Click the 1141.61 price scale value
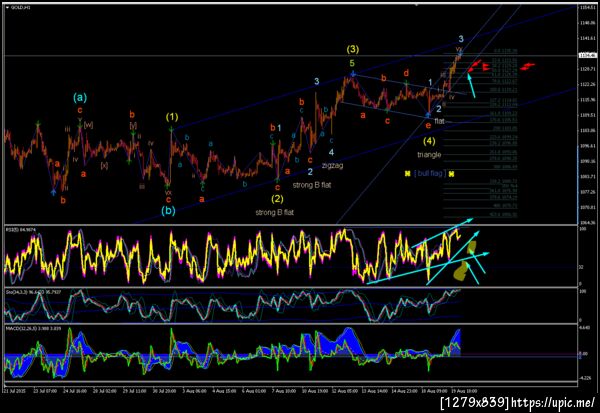 (x=588, y=38)
